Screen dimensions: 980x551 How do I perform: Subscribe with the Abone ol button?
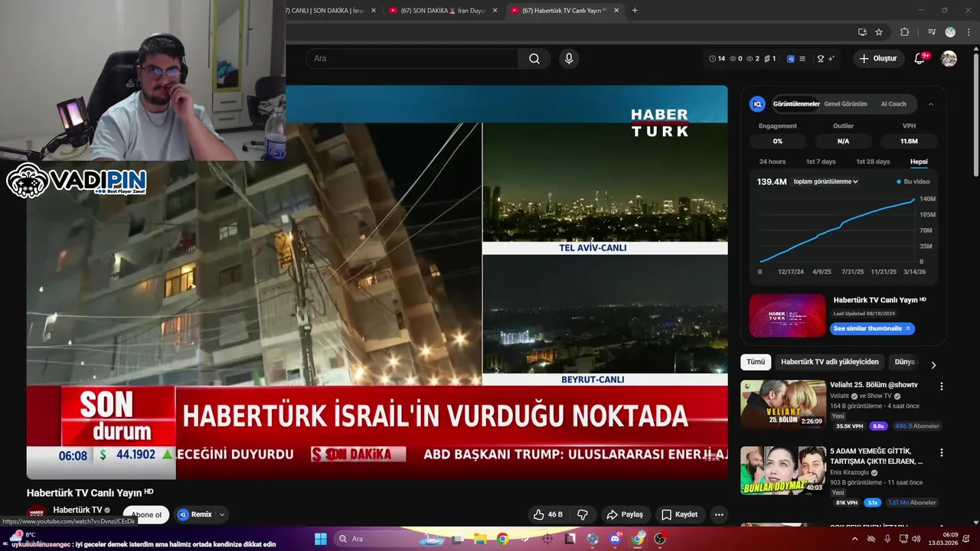pyautogui.click(x=146, y=514)
